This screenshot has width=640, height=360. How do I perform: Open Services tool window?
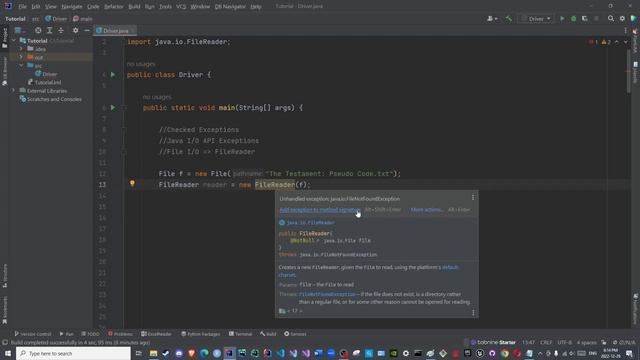click(295, 334)
